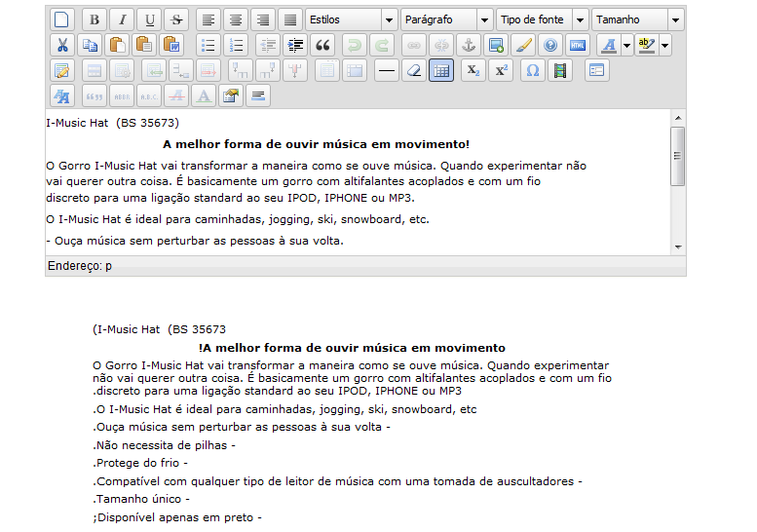Click the Redo arrow
Screen dimensions: 757x532
[382, 46]
